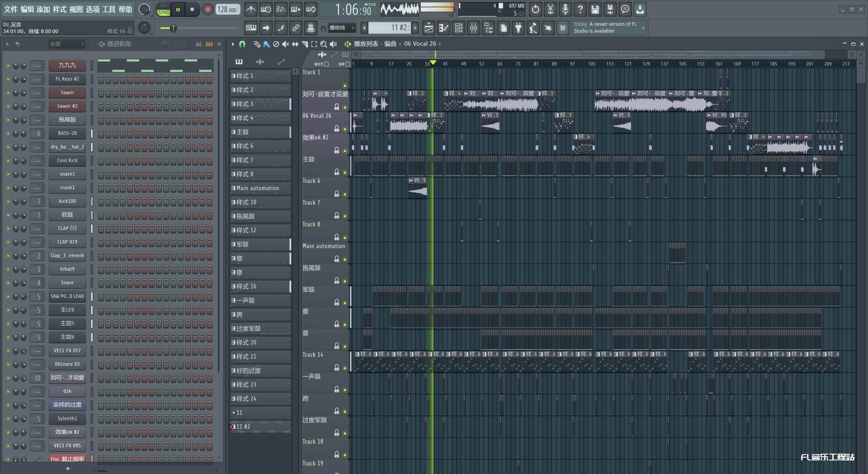Add a channel with bottom plus button
Image resolution: width=868 pixels, height=474 pixels.
[x=67, y=469]
